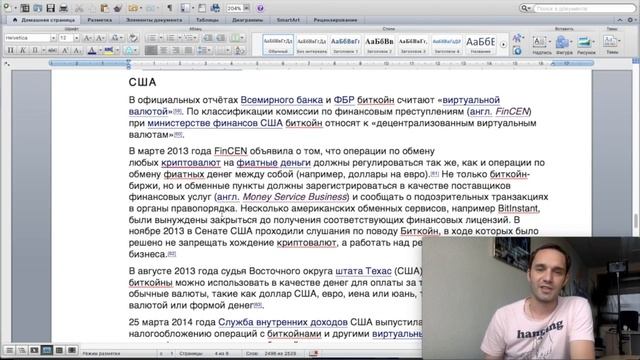Click the shrink font size icon

click(x=100, y=38)
